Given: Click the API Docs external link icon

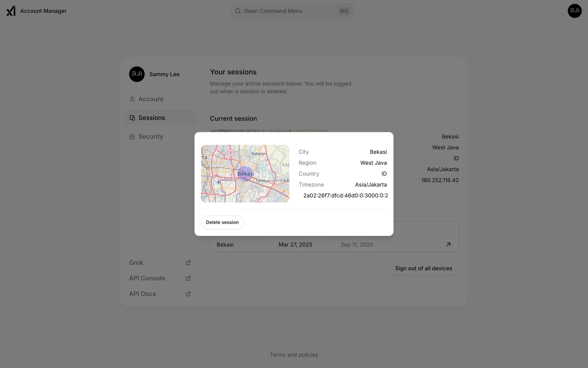Looking at the screenshot, I should (188, 294).
